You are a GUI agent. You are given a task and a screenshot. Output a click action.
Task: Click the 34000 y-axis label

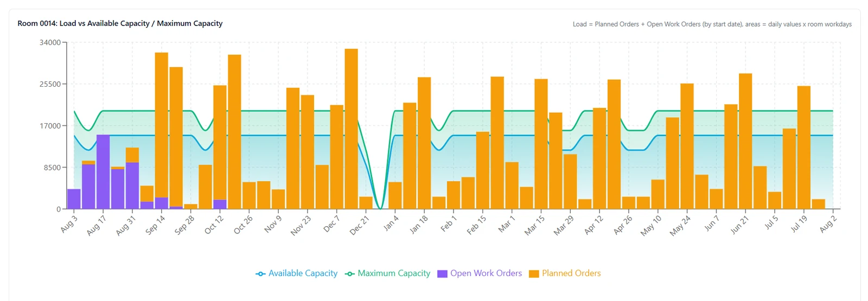coord(50,42)
